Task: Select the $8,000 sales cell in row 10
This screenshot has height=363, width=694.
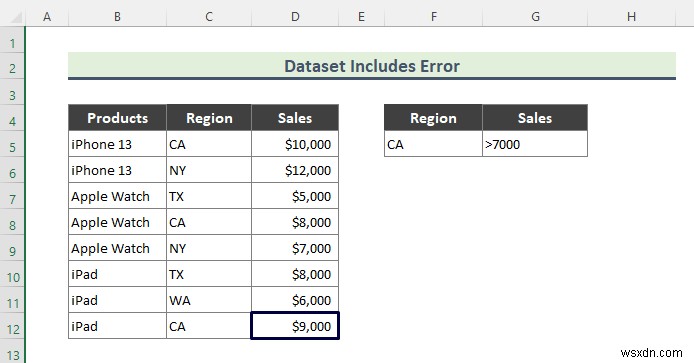Action: click(x=295, y=274)
